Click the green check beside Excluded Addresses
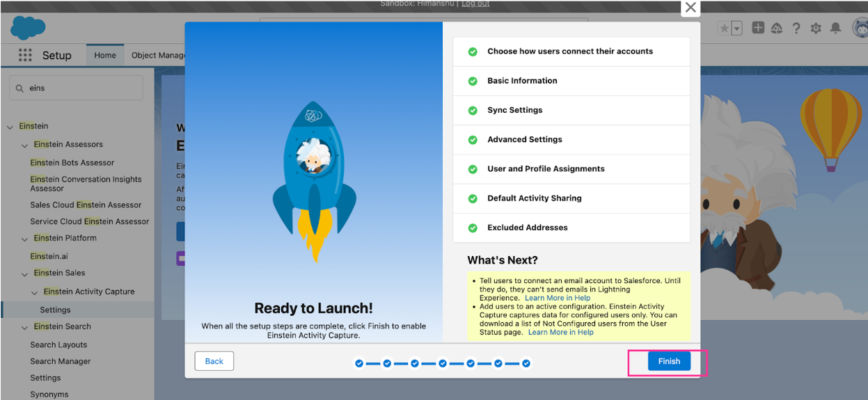The width and height of the screenshot is (868, 400). [x=473, y=227]
